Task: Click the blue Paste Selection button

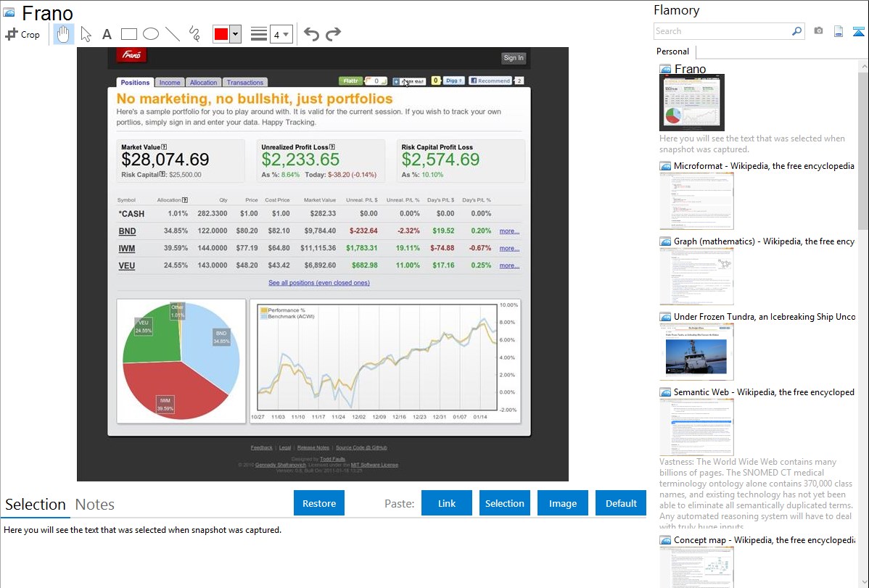Action: point(505,503)
